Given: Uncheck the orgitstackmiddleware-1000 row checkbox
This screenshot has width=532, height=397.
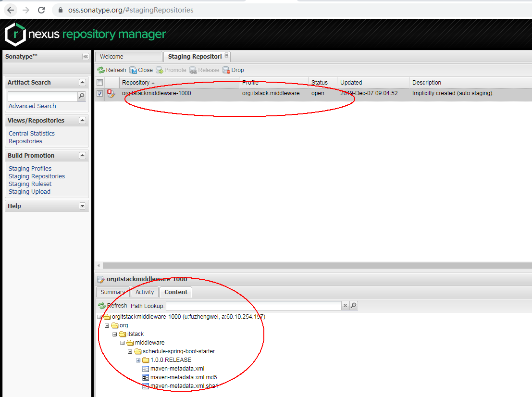Looking at the screenshot, I should pyautogui.click(x=100, y=93).
